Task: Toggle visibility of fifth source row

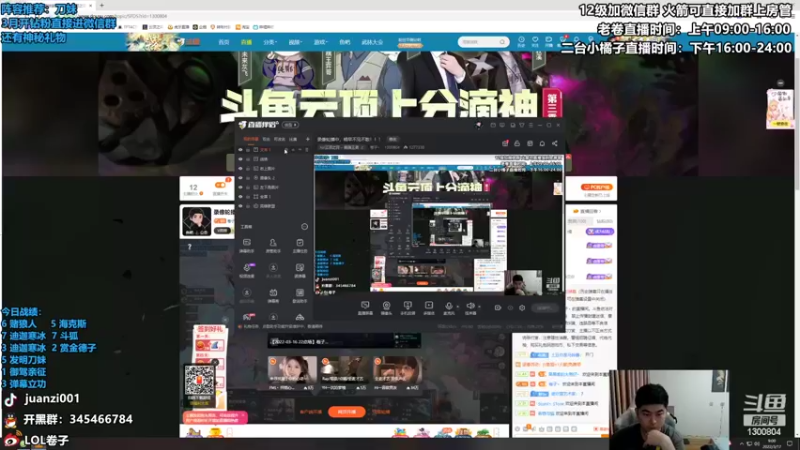Action: coord(240,187)
